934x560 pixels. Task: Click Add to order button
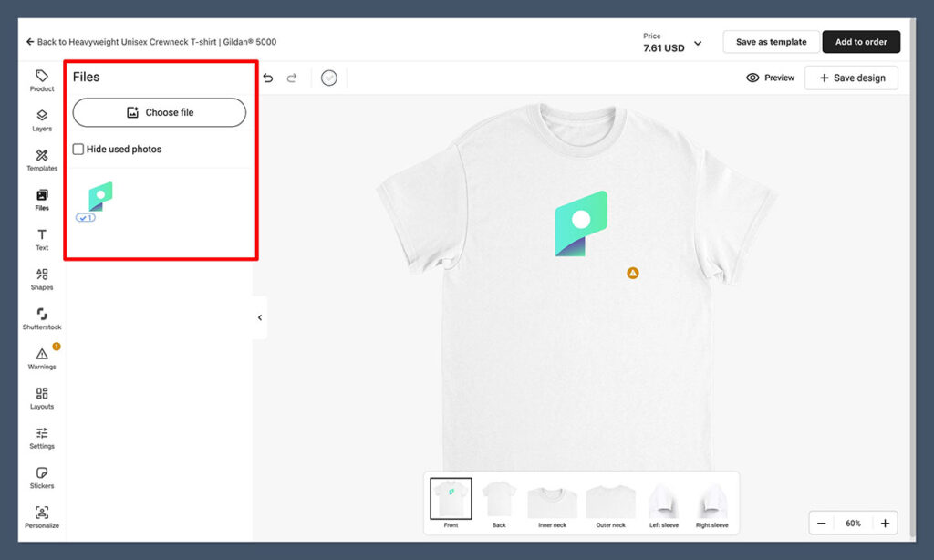pos(861,42)
